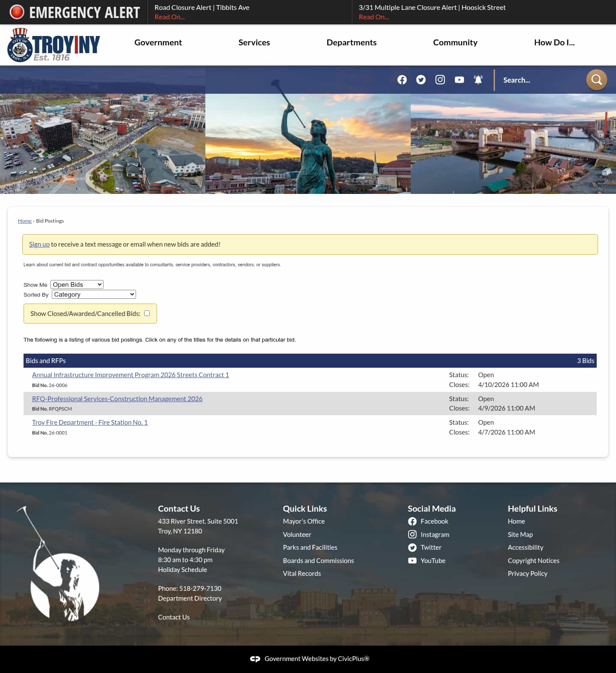Viewport: 616px width, 673px height.
Task: Enable Show Closed/Awarded/Cancelled Bids checkbox
Action: click(x=147, y=313)
